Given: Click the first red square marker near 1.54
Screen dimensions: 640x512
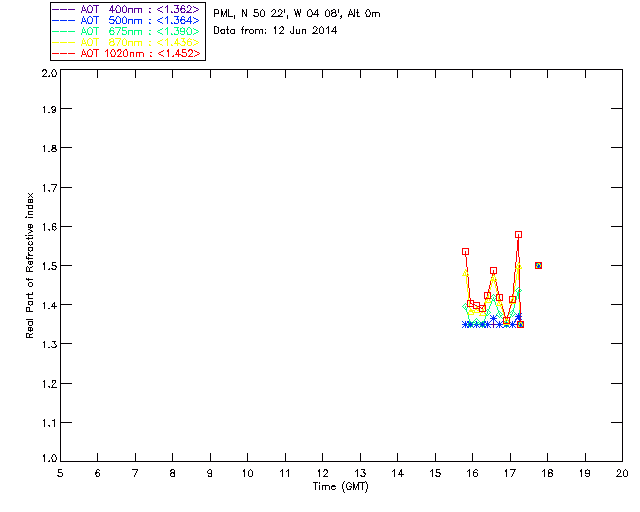Looking at the screenshot, I should click(x=465, y=252).
